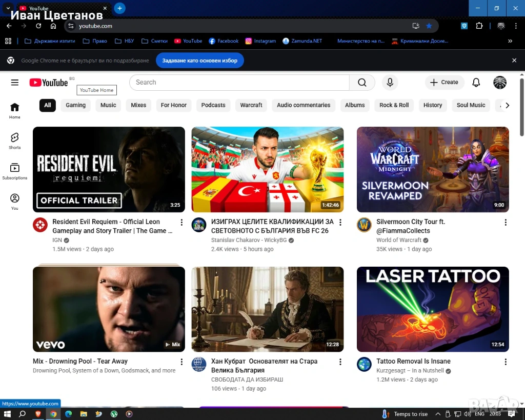Screen dimensions: 525x420
Task: Open the YouTube hamburger guide menu
Action: (x=14, y=83)
